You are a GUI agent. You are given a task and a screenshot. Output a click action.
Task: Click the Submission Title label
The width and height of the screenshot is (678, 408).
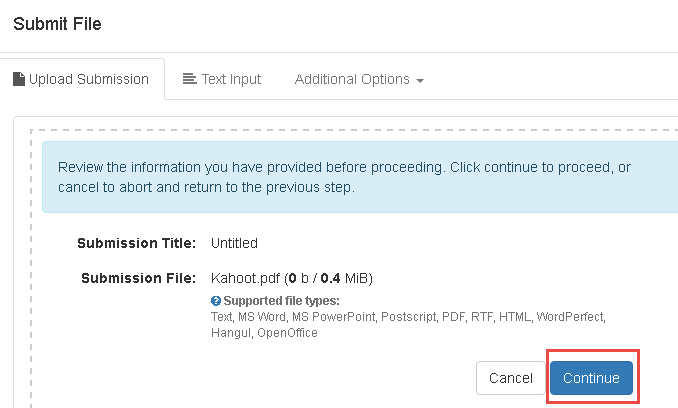coord(137,243)
